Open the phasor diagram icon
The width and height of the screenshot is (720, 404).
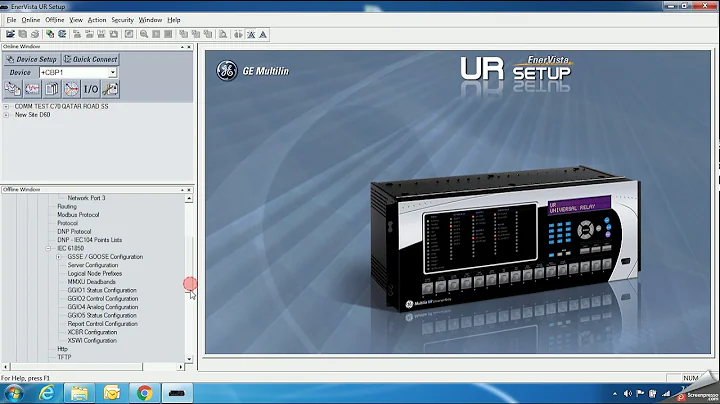[x=71, y=89]
